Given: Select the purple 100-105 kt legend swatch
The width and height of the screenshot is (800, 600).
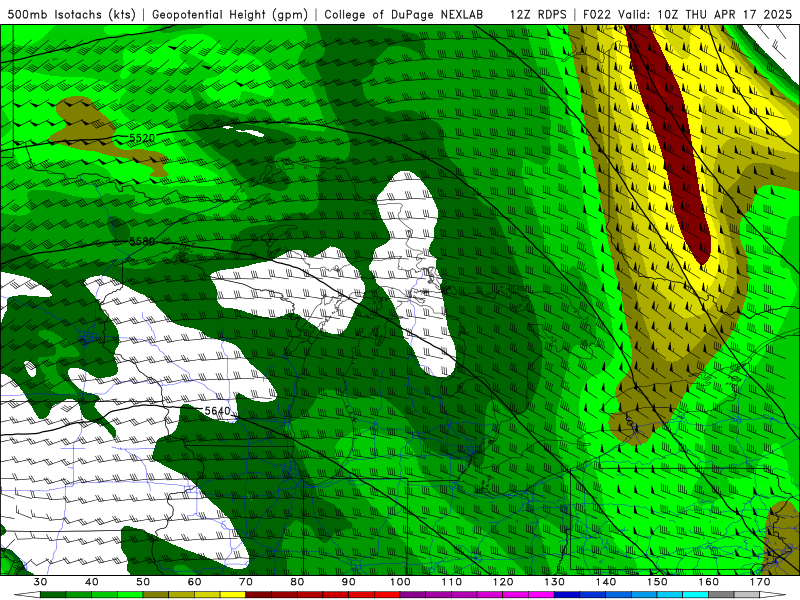Looking at the screenshot, I should click(413, 595).
